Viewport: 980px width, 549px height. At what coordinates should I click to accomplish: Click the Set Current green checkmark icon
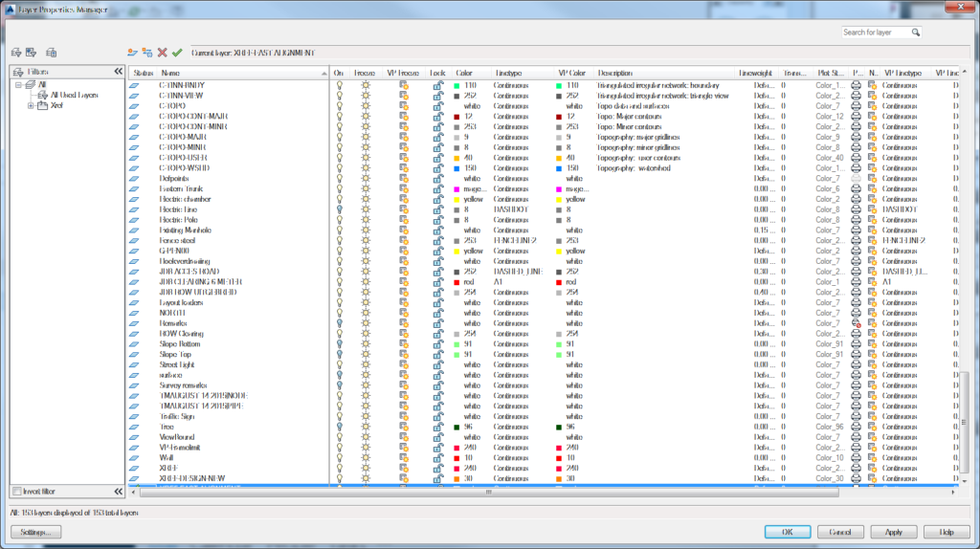(x=177, y=52)
